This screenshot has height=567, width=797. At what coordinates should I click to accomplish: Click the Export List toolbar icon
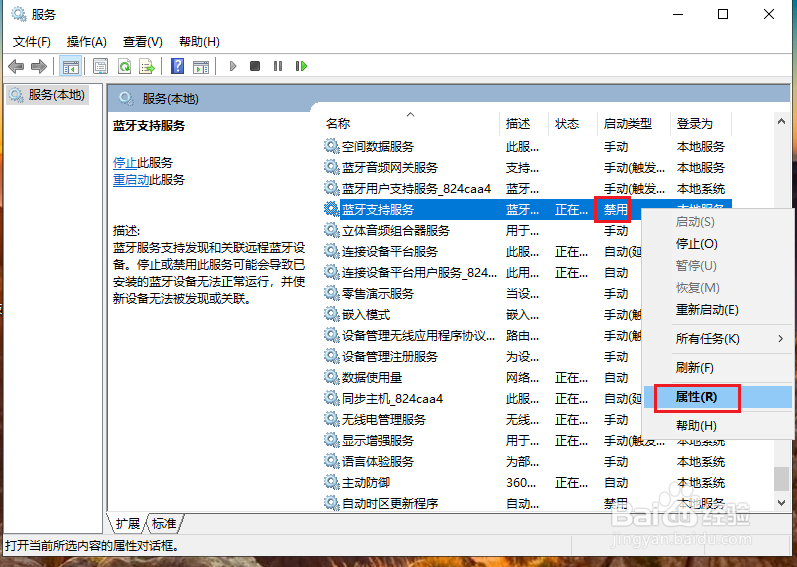[147, 66]
